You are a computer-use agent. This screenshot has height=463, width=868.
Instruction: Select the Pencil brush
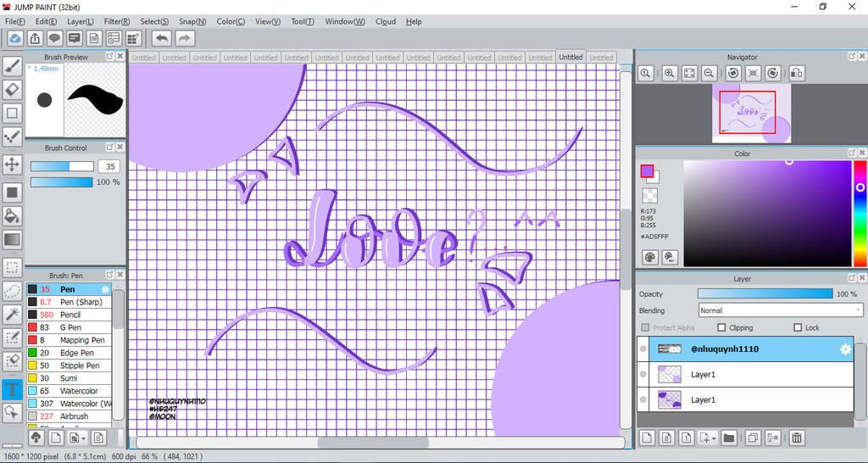tap(70, 315)
